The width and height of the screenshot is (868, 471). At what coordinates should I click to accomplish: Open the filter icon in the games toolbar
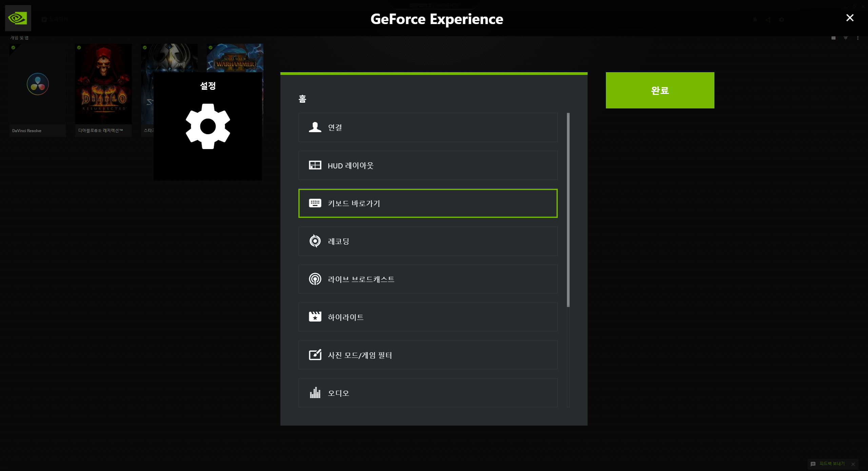846,38
